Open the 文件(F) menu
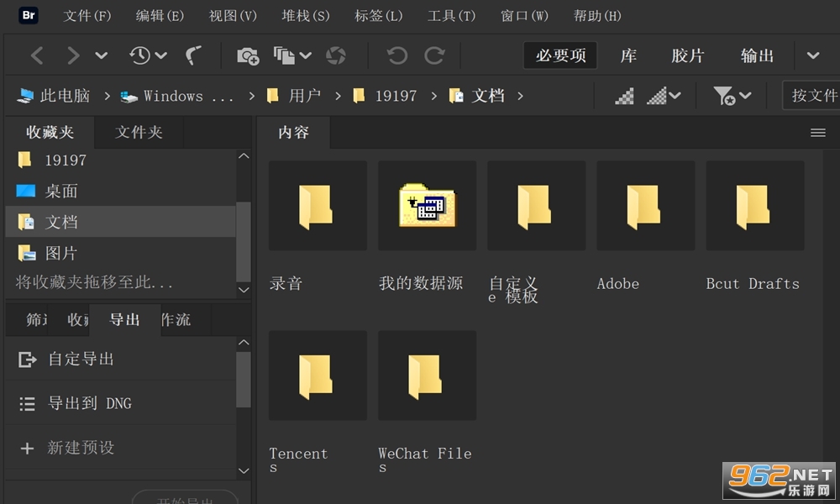The width and height of the screenshot is (840, 504). [x=87, y=15]
